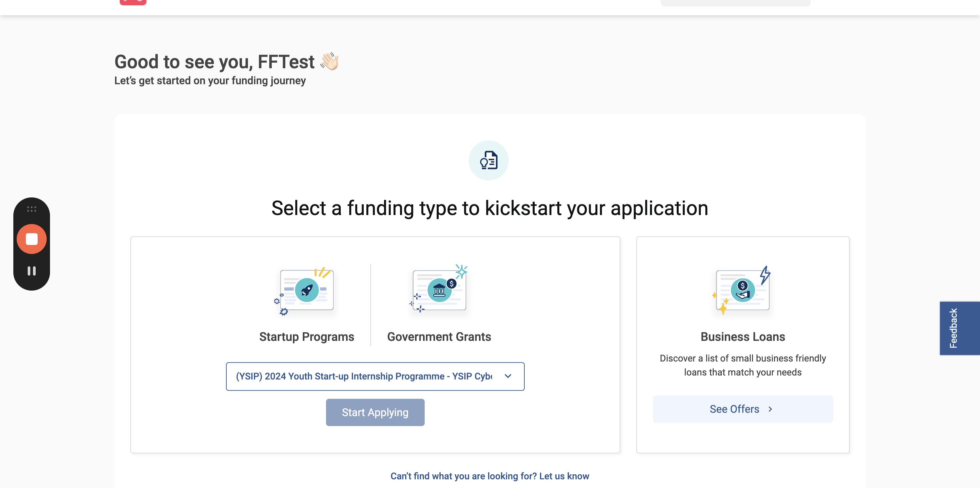Click the Business Loans money icon

(x=742, y=290)
